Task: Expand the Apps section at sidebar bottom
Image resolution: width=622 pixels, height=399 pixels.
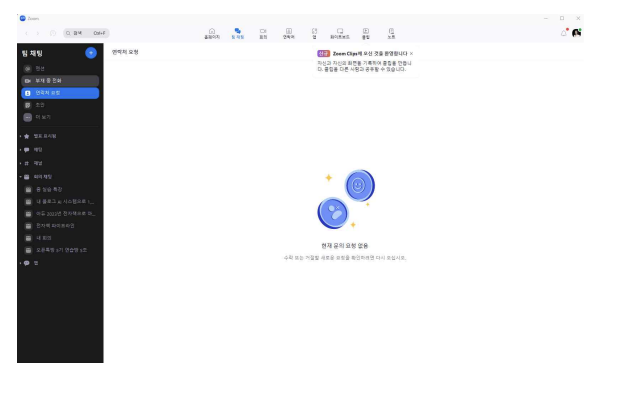Action: tap(21, 263)
